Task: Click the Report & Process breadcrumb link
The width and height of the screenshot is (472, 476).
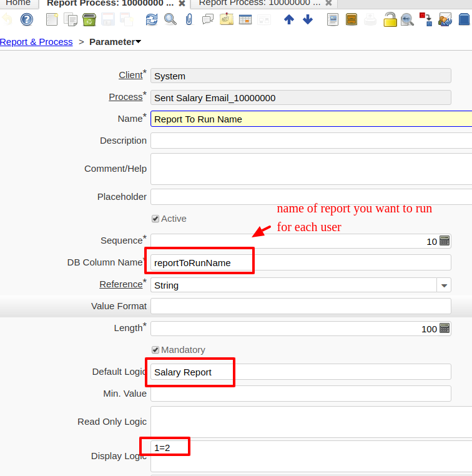Action: pos(36,42)
